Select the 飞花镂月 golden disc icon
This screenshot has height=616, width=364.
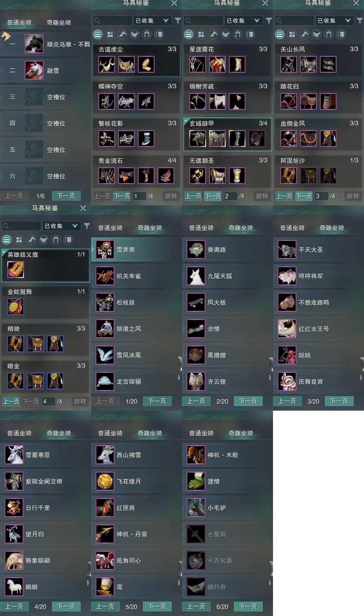[x=105, y=481]
